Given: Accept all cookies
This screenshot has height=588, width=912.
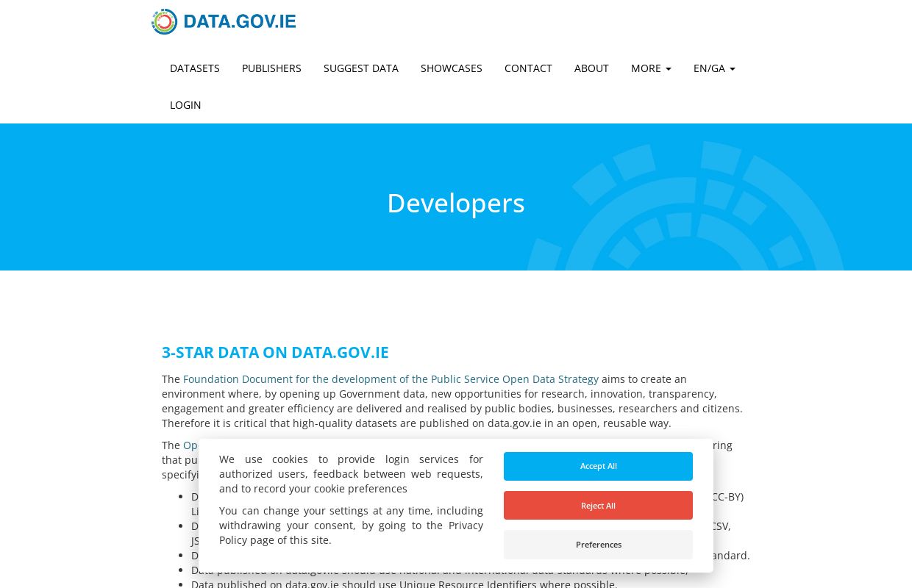Looking at the screenshot, I should (598, 466).
